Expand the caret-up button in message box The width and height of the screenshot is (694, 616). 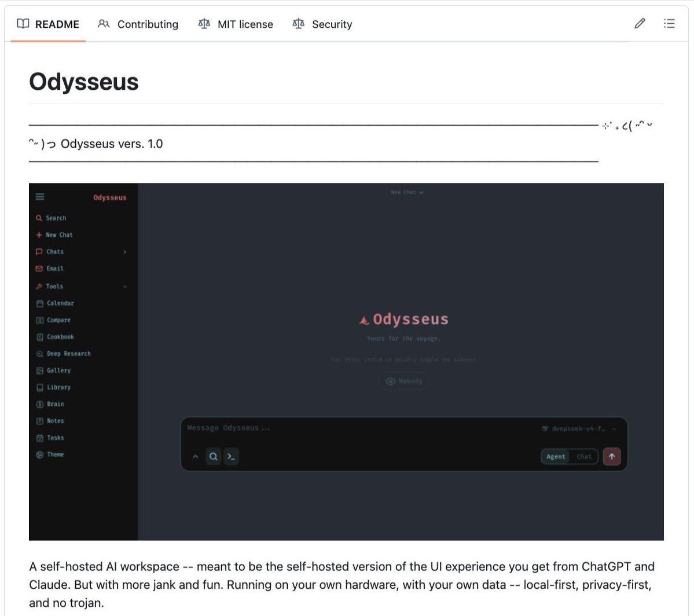pos(195,457)
